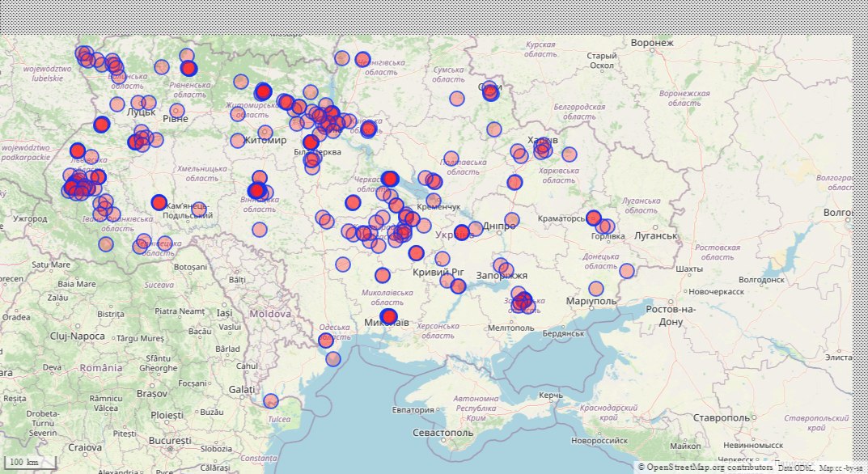Click the Старый Оскол city label
The height and width of the screenshot is (474, 868).
click(x=602, y=61)
